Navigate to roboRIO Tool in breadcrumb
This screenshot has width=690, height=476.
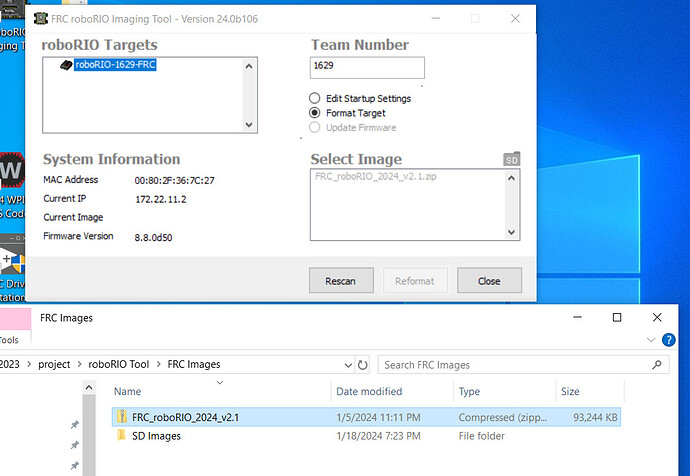coord(118,364)
